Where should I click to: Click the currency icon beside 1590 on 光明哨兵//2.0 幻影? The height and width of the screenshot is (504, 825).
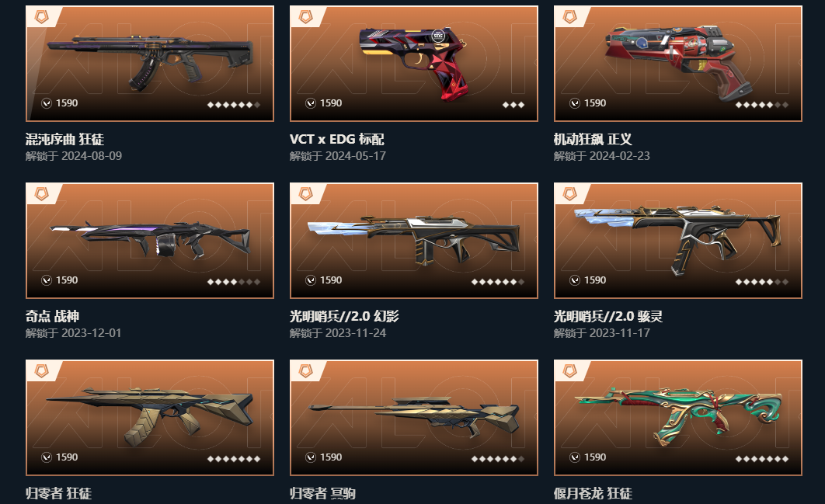click(x=311, y=280)
